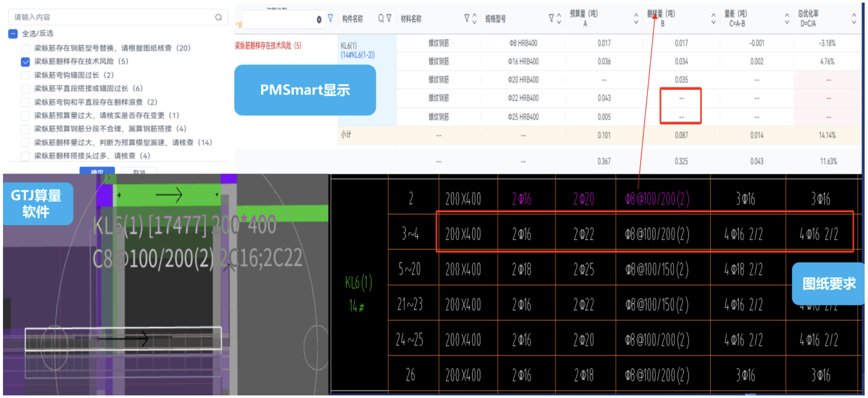Open the funnel filter of the 构件名称 column
Screen dimensions: 868x398
pos(389,18)
